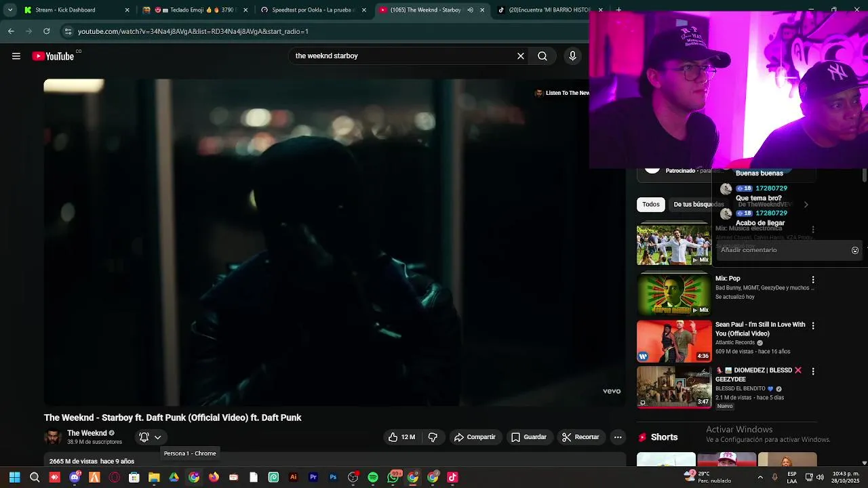Close the Stream - Kick Dashboard tab

click(x=127, y=10)
